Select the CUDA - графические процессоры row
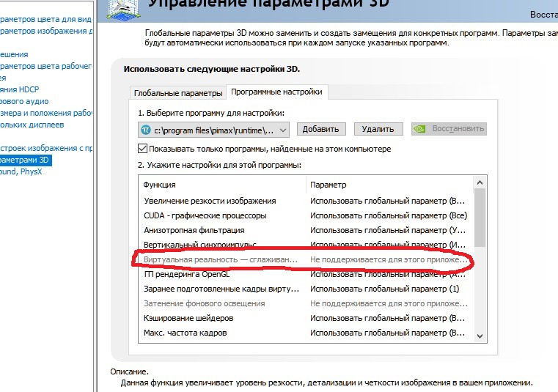This screenshot has height=392, width=558. [x=306, y=215]
